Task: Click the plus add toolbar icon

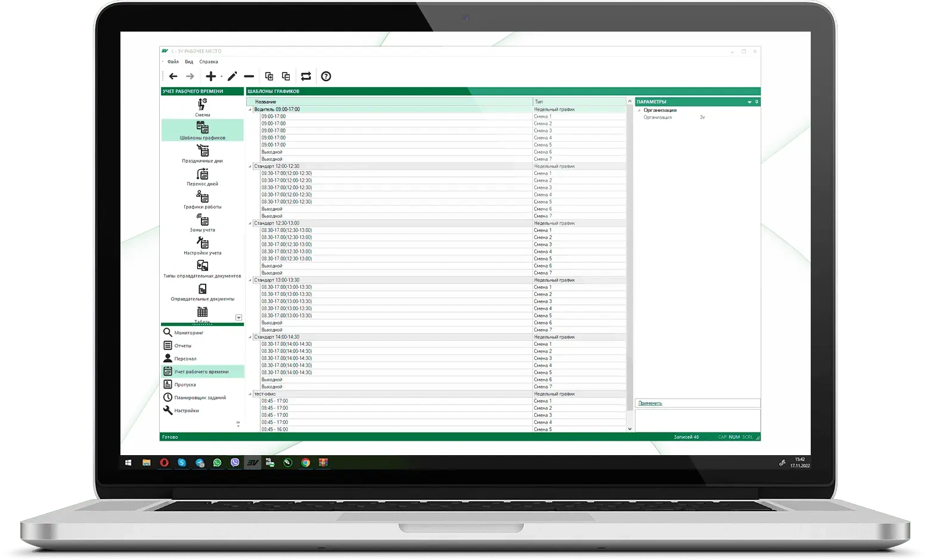Action: click(x=210, y=76)
